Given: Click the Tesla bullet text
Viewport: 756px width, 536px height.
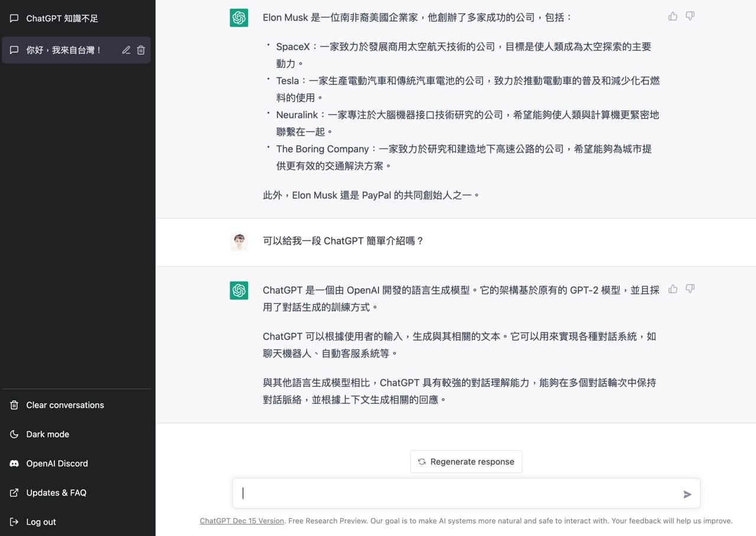Looking at the screenshot, I should tap(468, 89).
